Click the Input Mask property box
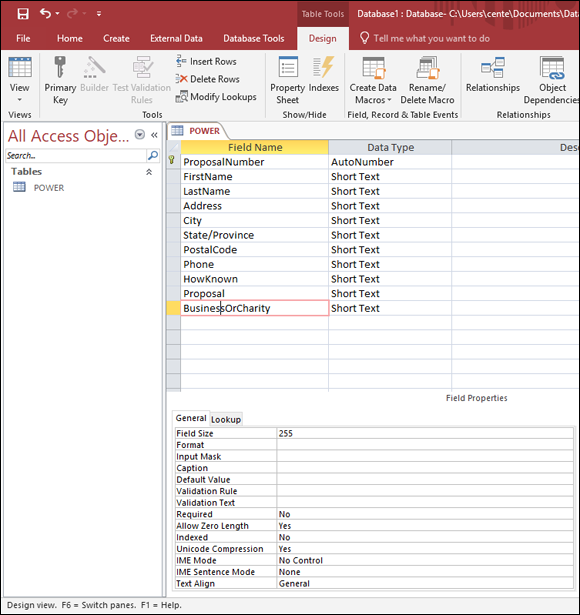 (425, 457)
